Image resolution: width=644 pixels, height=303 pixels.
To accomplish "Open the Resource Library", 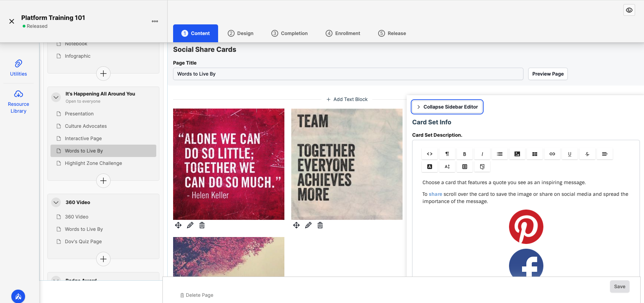I will point(19,102).
